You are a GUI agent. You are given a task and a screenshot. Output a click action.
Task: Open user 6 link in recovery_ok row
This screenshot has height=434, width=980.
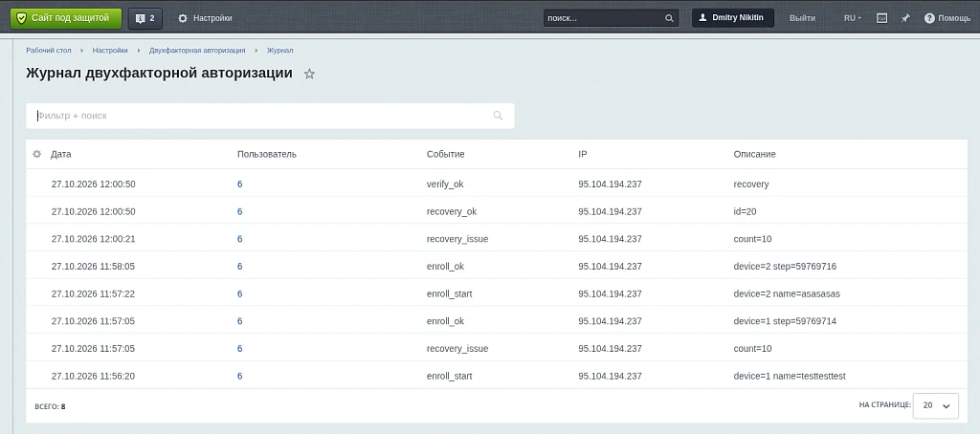tap(240, 211)
